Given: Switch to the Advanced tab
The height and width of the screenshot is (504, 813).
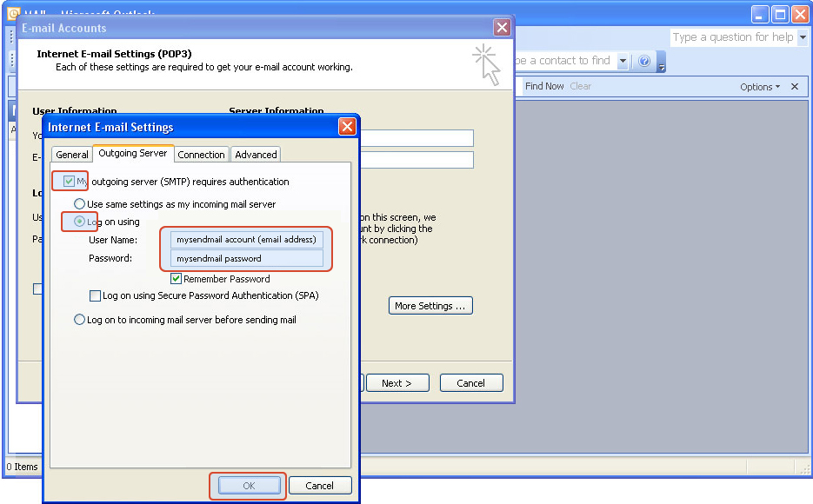Looking at the screenshot, I should click(256, 155).
